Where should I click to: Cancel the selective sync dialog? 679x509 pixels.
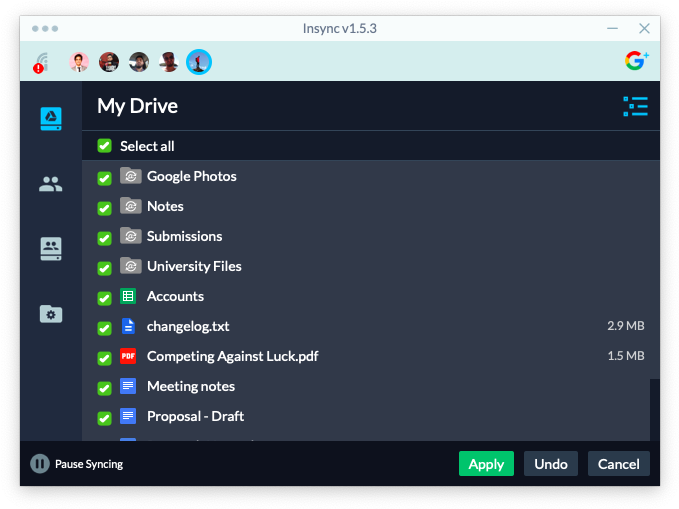point(618,464)
